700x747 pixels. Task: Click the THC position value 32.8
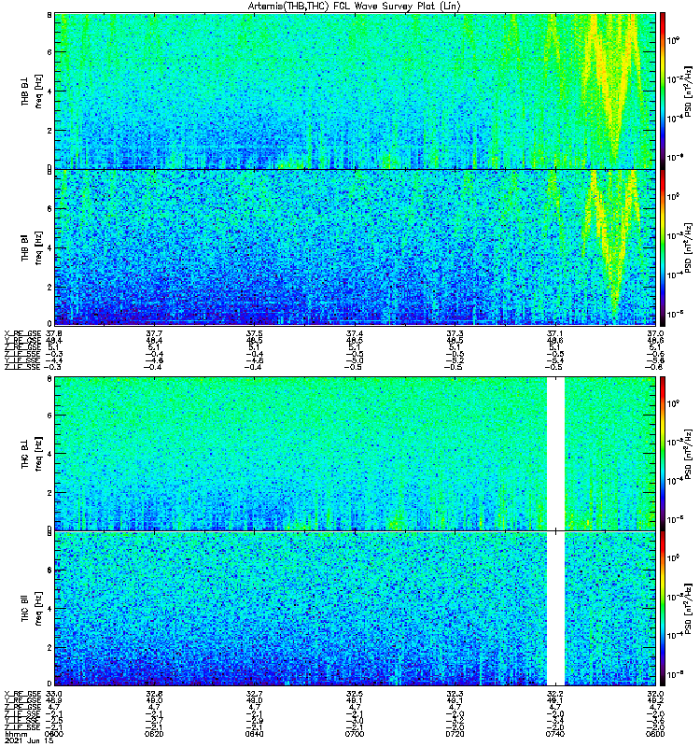pos(154,694)
